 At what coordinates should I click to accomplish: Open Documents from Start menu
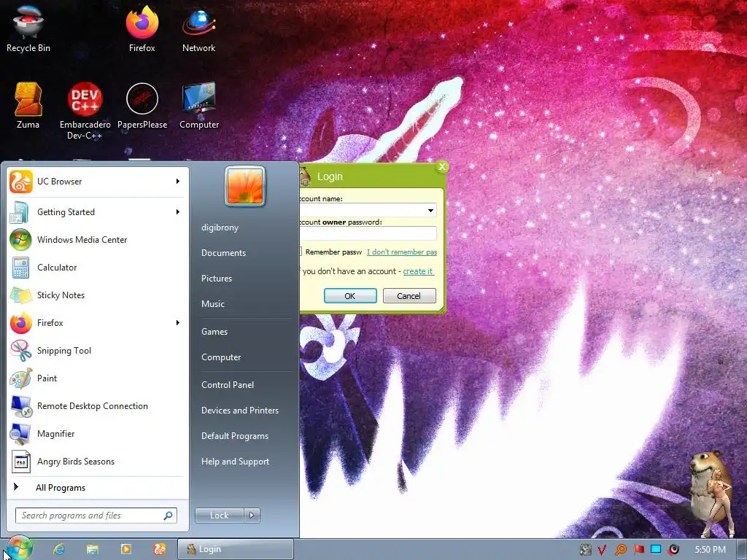[223, 253]
